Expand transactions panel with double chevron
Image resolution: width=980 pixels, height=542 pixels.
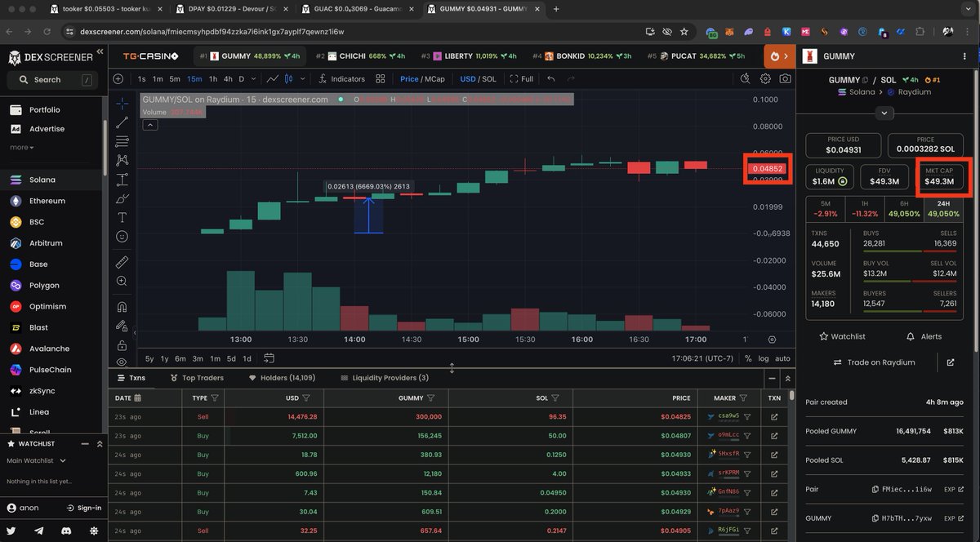click(787, 379)
